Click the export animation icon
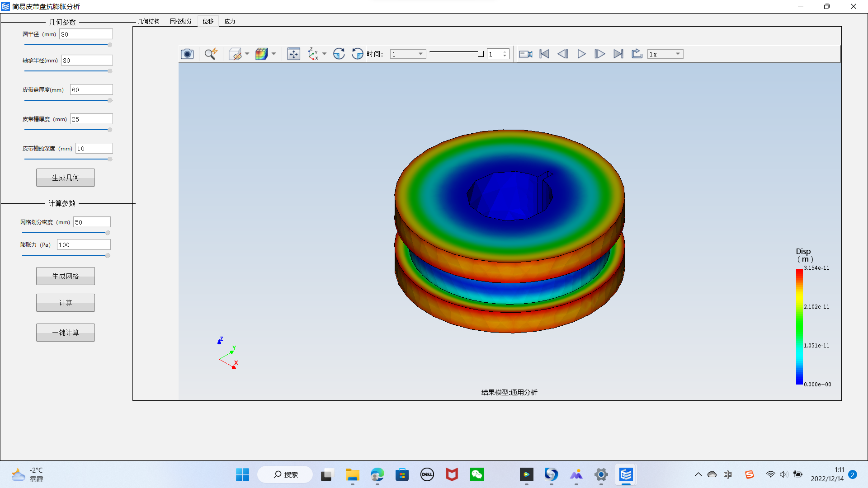The image size is (868, 488). [x=637, y=54]
